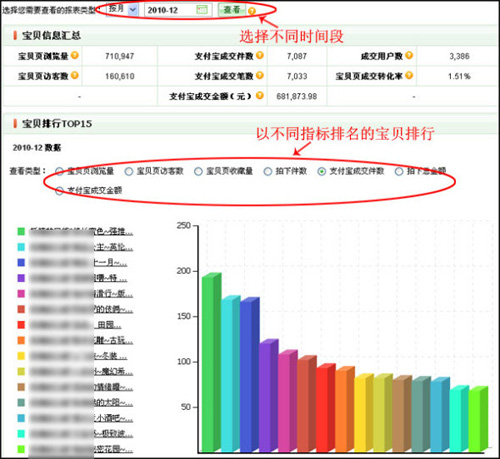500x459 pixels.
Task: Click the magenta bar in chart
Action: tap(288, 401)
